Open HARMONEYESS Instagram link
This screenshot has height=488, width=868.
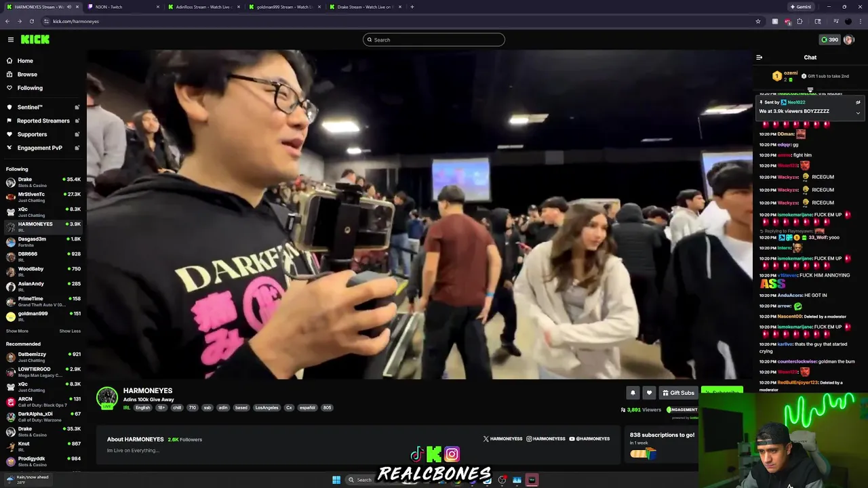546,439
